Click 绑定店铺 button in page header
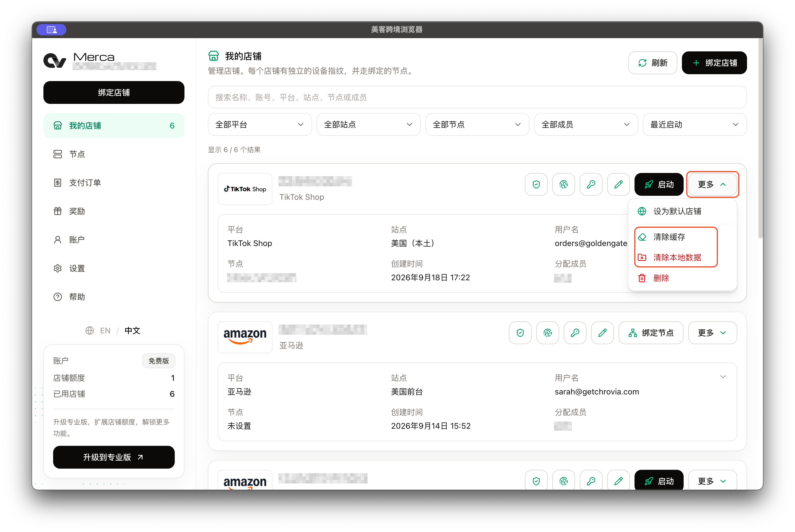The width and height of the screenshot is (795, 532). [714, 63]
